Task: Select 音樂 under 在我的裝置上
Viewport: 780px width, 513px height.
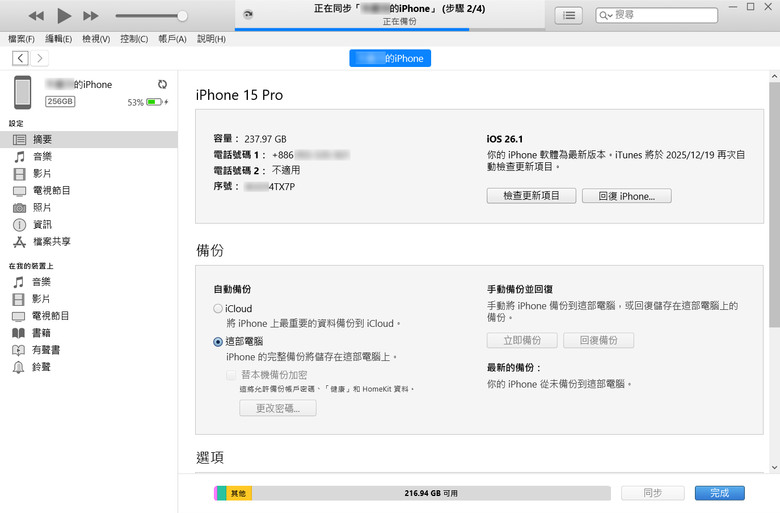Action: click(89, 282)
